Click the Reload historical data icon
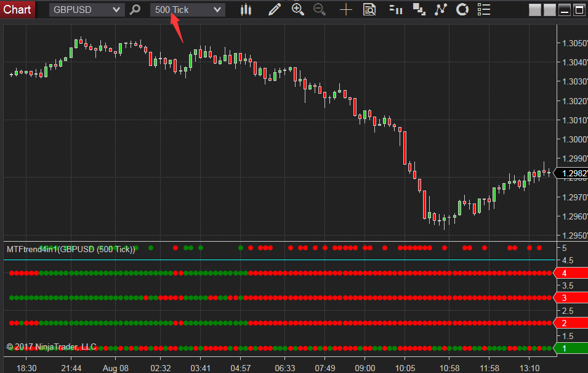This screenshot has height=373, width=588. (x=462, y=9)
